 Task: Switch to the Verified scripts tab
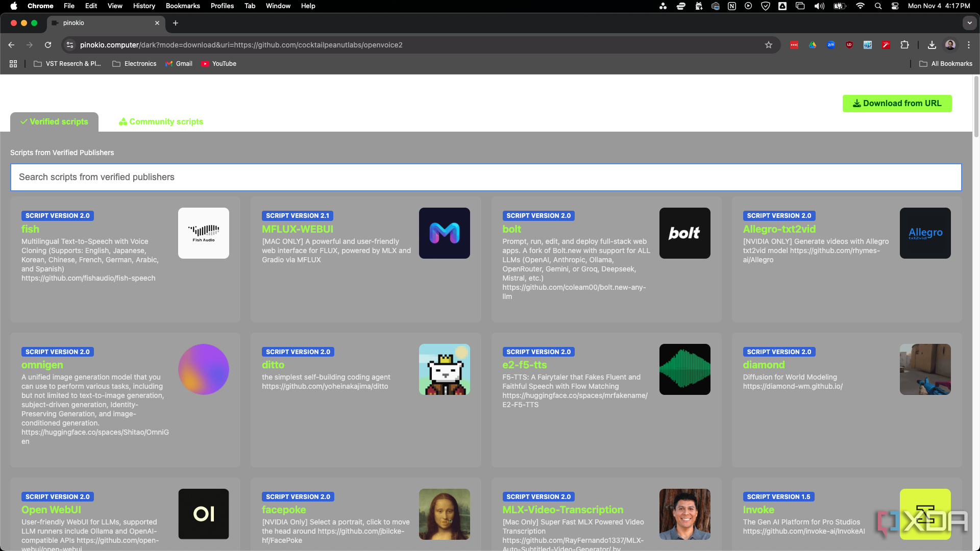(x=54, y=122)
